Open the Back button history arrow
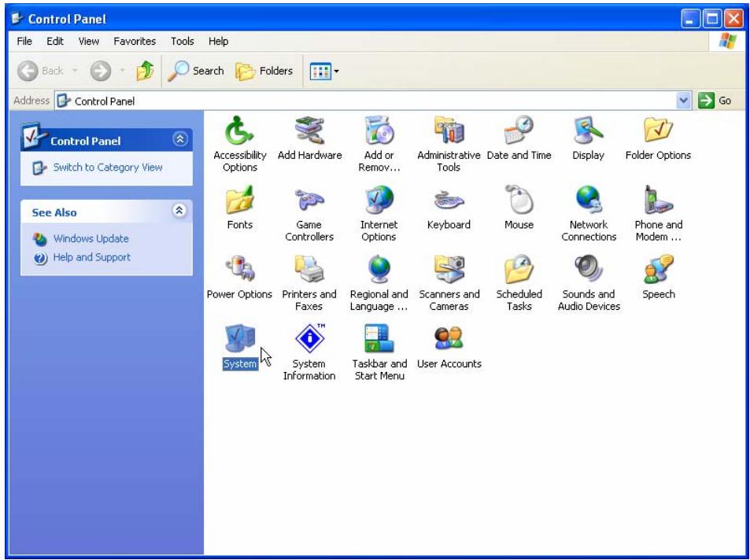Image resolution: width=750 pixels, height=560 pixels. [x=75, y=71]
